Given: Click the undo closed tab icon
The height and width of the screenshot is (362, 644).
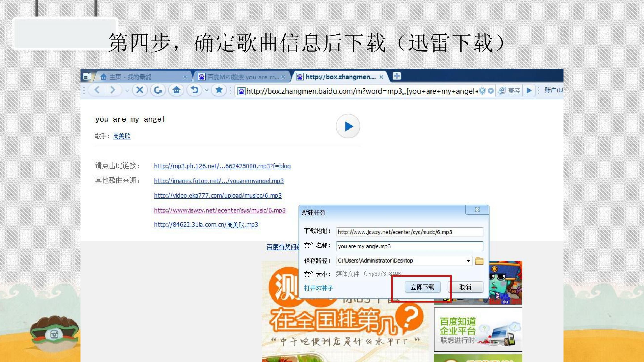Looking at the screenshot, I should tap(195, 90).
